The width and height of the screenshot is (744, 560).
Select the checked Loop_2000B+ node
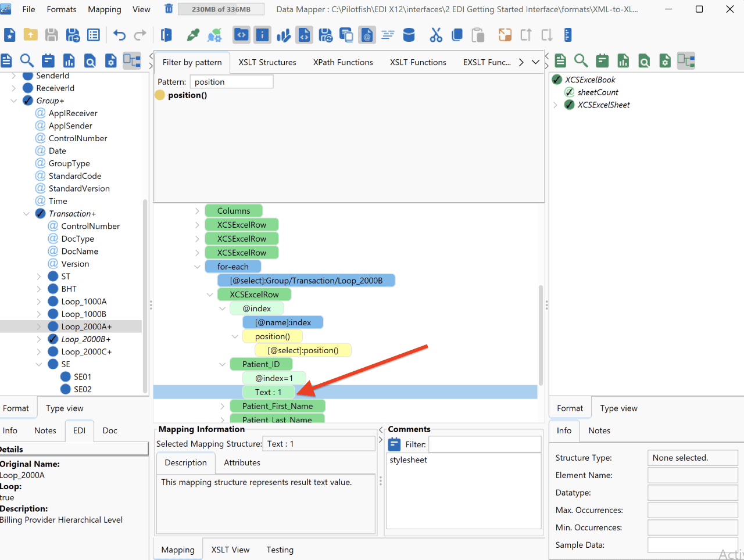[85, 339]
